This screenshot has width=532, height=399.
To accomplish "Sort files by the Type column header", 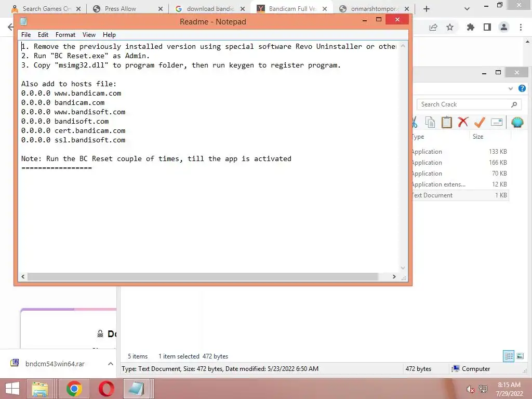I will coord(441,137).
